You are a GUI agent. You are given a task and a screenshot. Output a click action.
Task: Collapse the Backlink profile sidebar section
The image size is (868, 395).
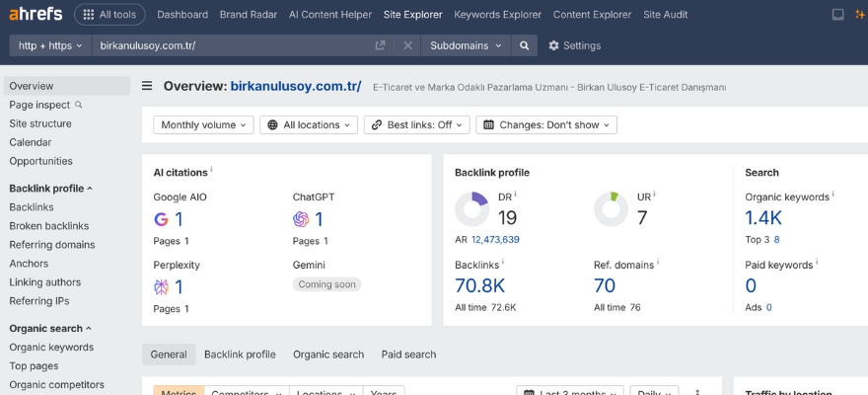[x=51, y=189]
